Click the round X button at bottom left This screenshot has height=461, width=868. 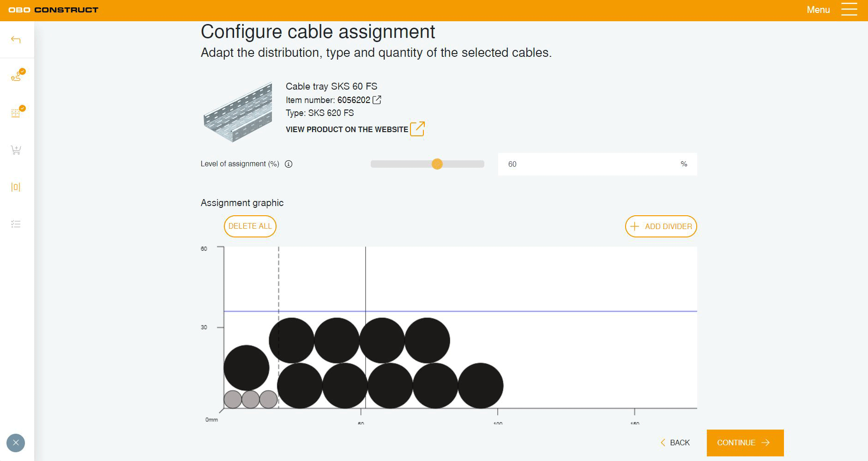click(x=16, y=443)
